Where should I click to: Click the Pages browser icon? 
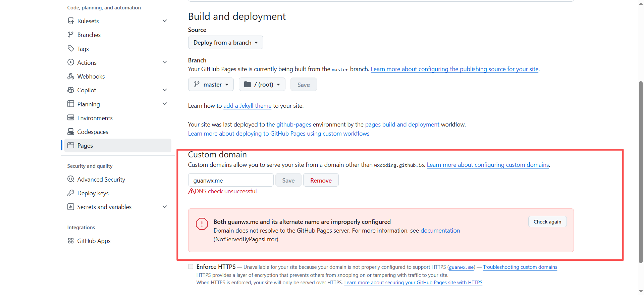coord(71,145)
